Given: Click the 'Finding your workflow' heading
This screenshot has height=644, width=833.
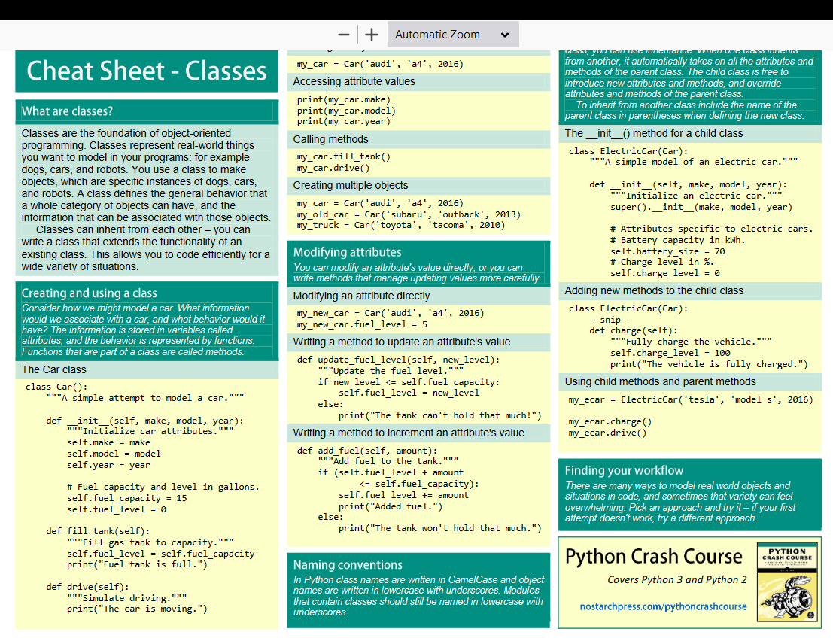Looking at the screenshot, I should 624,471.
